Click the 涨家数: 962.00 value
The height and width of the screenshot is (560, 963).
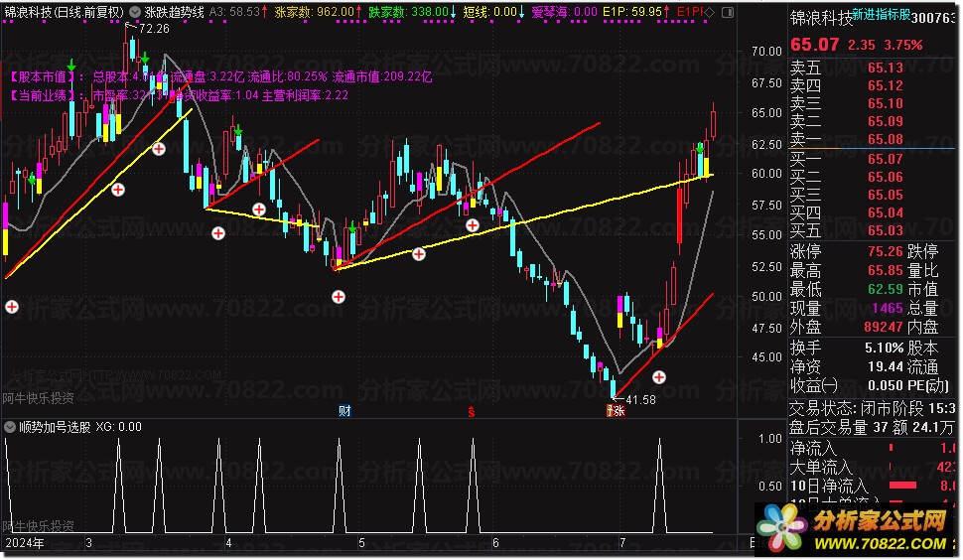[318, 12]
